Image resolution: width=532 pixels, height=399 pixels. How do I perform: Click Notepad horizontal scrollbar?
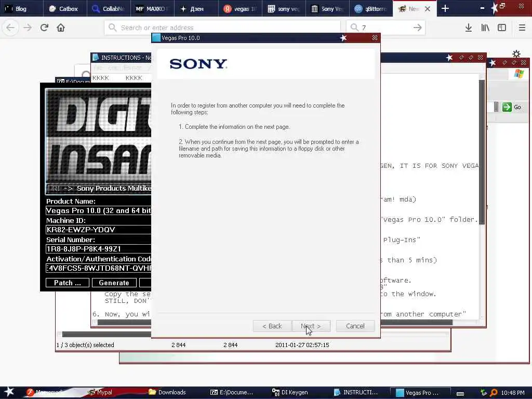point(275,322)
